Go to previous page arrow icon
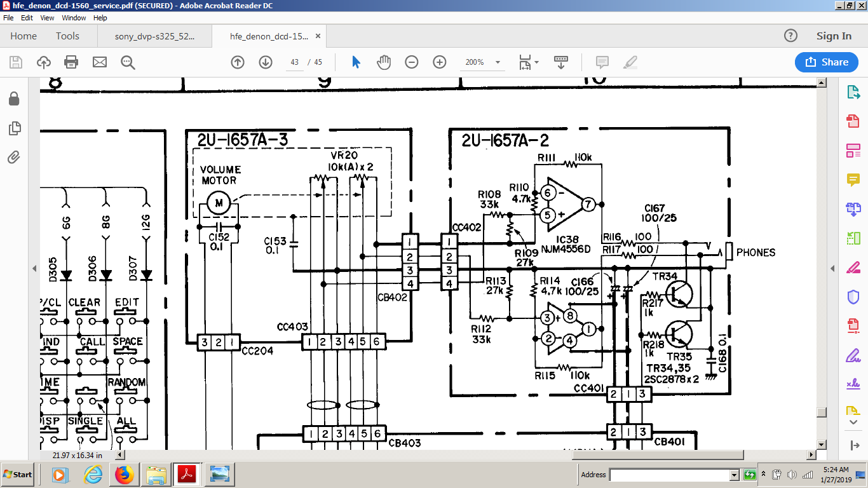This screenshot has width=868, height=488. 238,62
